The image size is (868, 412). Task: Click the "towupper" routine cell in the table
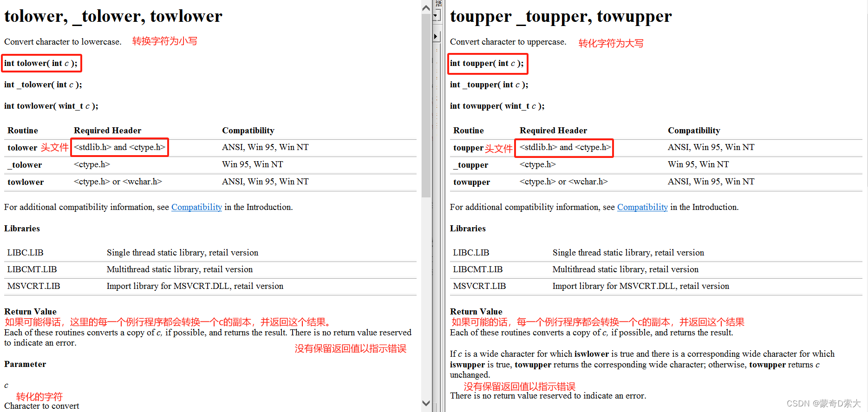(471, 182)
